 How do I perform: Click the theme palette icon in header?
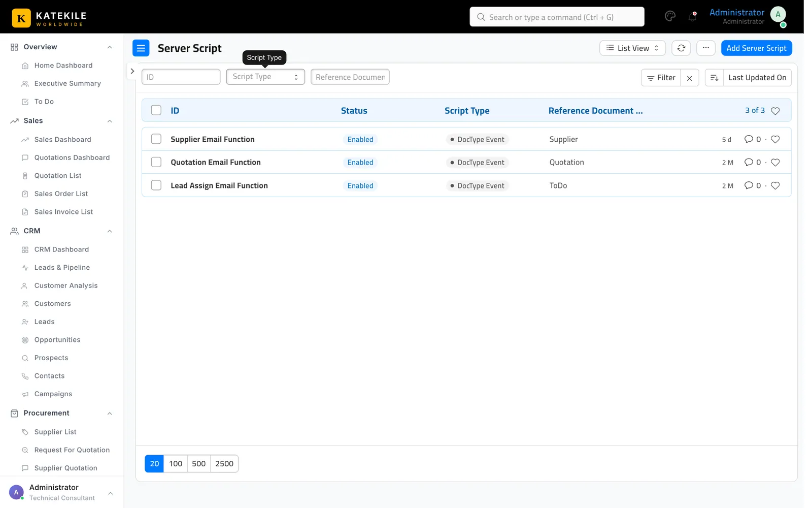pyautogui.click(x=670, y=16)
